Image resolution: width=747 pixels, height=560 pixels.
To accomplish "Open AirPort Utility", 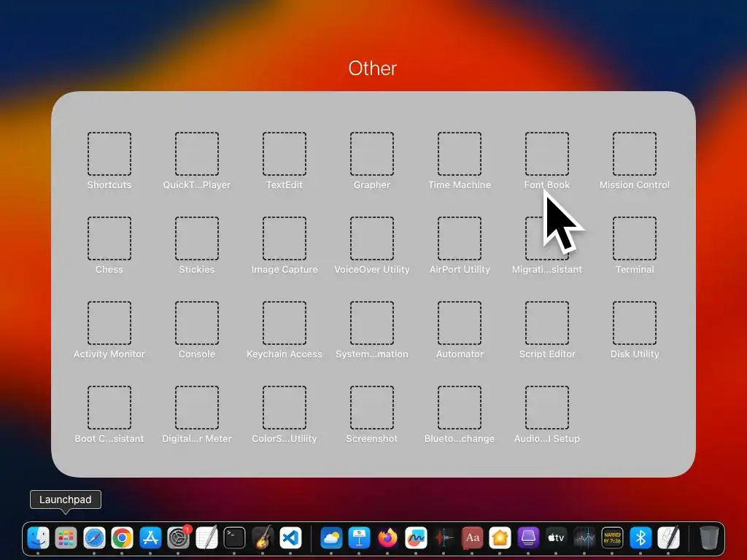I will (x=460, y=238).
